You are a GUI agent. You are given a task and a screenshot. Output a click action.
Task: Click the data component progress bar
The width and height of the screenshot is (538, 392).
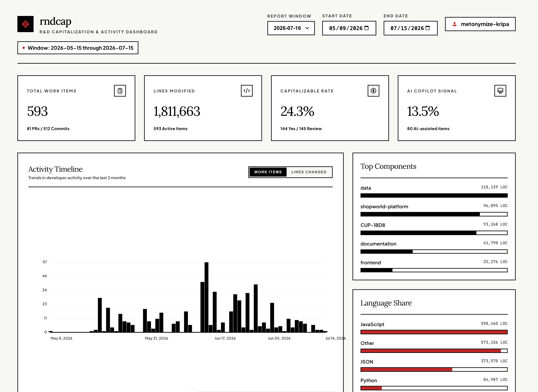[x=434, y=196]
